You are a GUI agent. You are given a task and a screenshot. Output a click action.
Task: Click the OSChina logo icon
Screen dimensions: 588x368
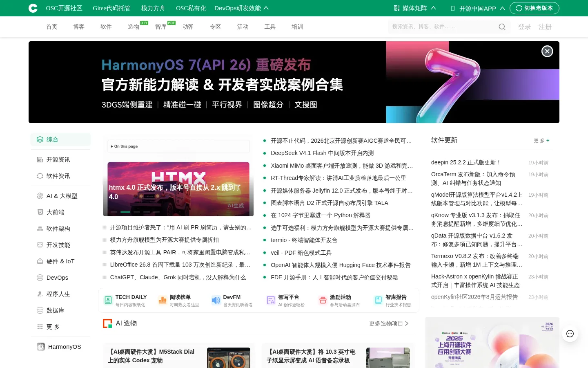(x=33, y=8)
